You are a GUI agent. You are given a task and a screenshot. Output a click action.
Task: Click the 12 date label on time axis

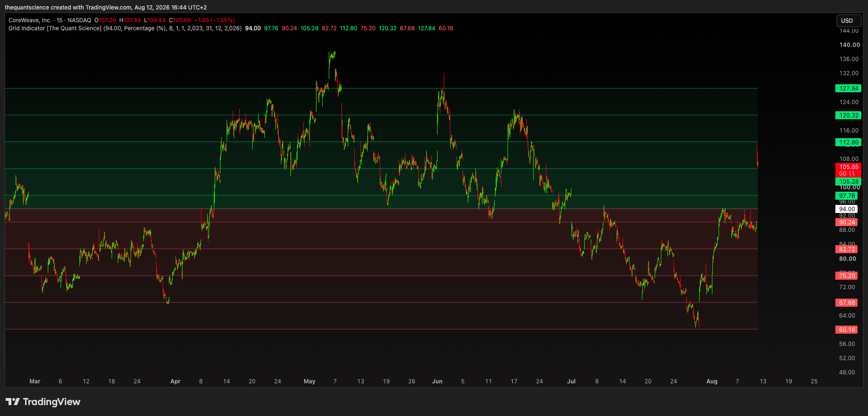click(86, 381)
